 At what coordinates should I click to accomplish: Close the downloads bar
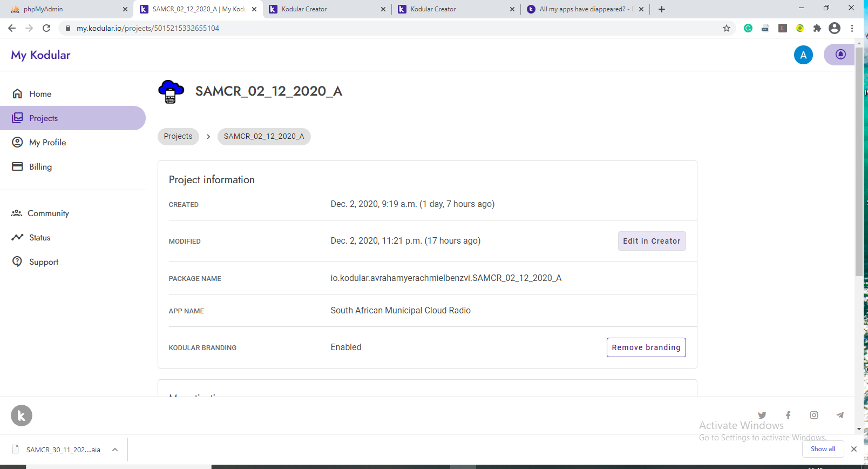coord(854,449)
